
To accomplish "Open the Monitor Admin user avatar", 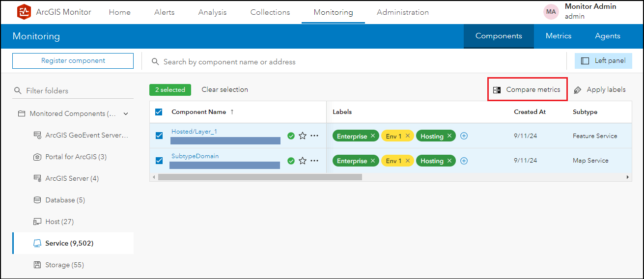I will [x=551, y=12].
